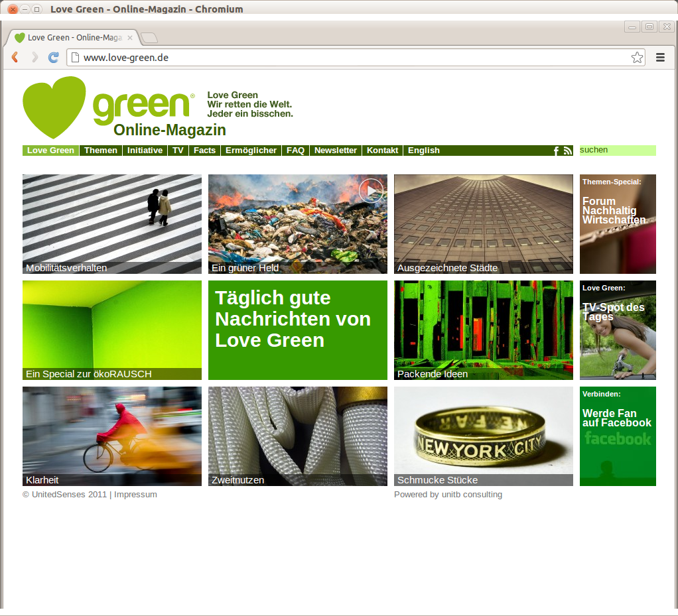Open the Klarheit cyclist tile
Image resolution: width=678 pixels, height=616 pixels.
112,436
